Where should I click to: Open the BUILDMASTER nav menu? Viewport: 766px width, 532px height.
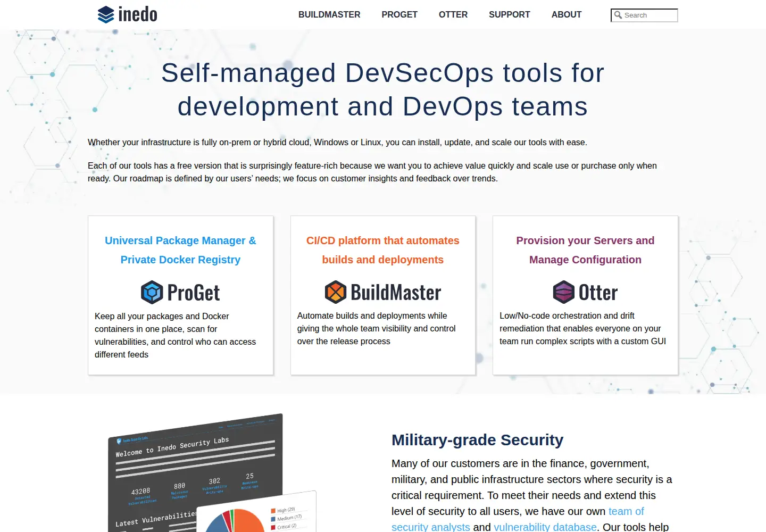pyautogui.click(x=329, y=15)
